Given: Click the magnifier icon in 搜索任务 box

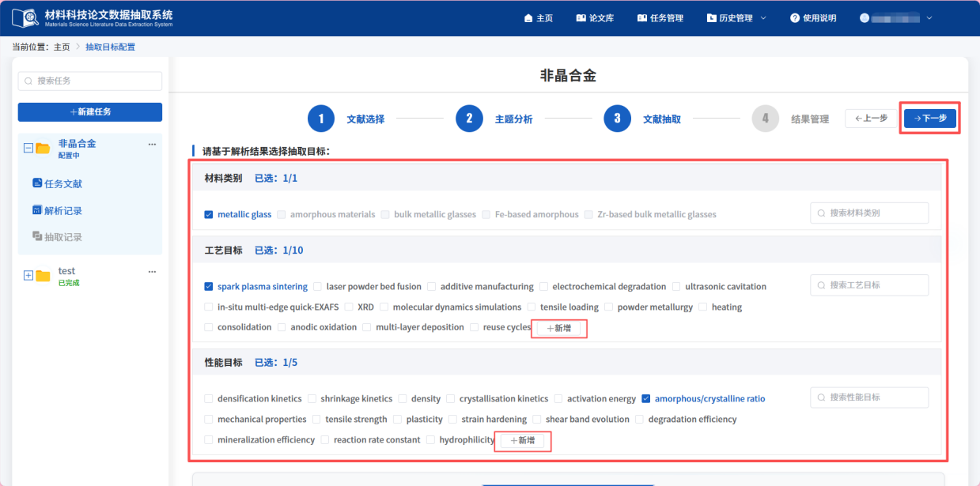Looking at the screenshot, I should (x=28, y=81).
